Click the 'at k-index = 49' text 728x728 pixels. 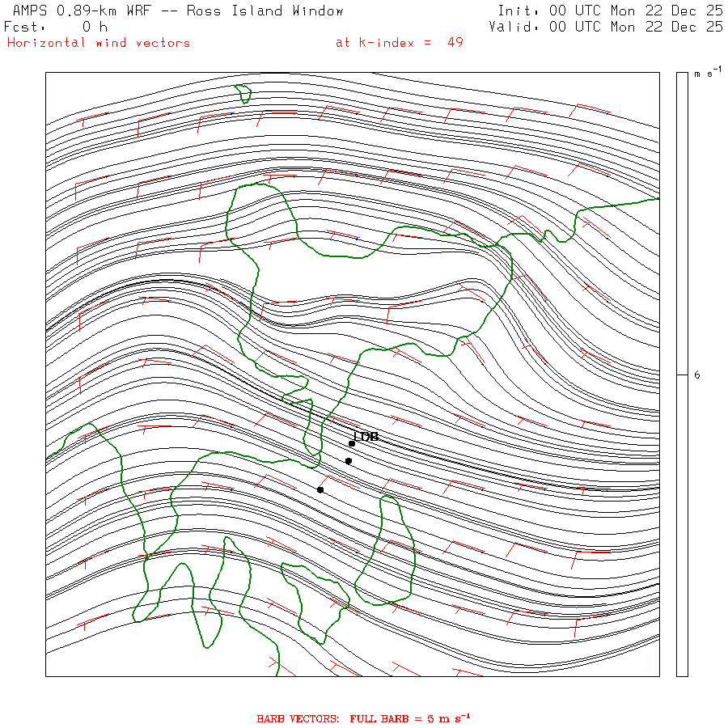[400, 43]
